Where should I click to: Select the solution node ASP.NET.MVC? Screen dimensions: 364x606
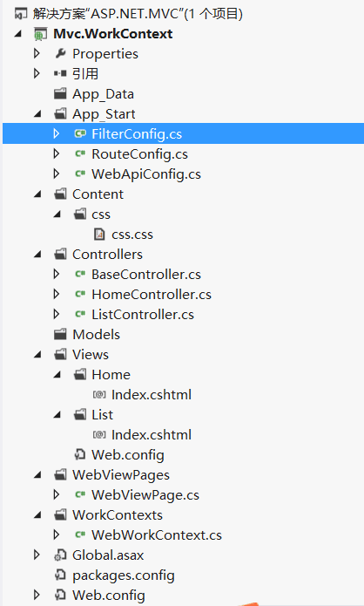[138, 14]
